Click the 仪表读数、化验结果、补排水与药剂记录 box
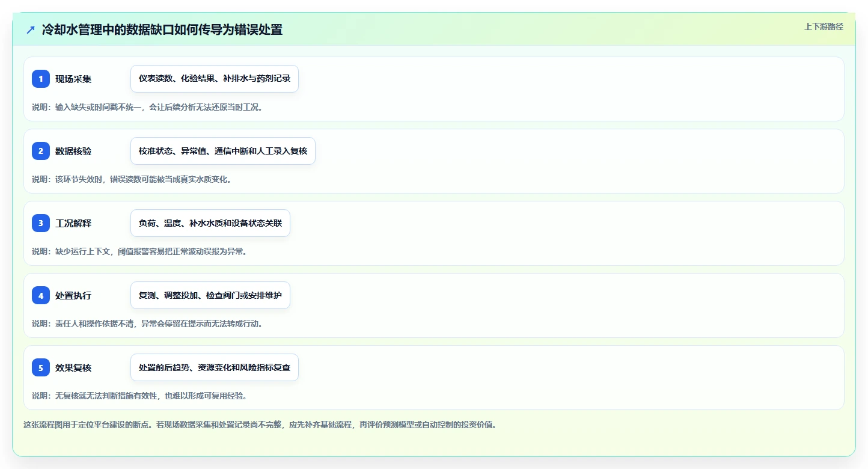This screenshot has width=868, height=469. coord(215,79)
